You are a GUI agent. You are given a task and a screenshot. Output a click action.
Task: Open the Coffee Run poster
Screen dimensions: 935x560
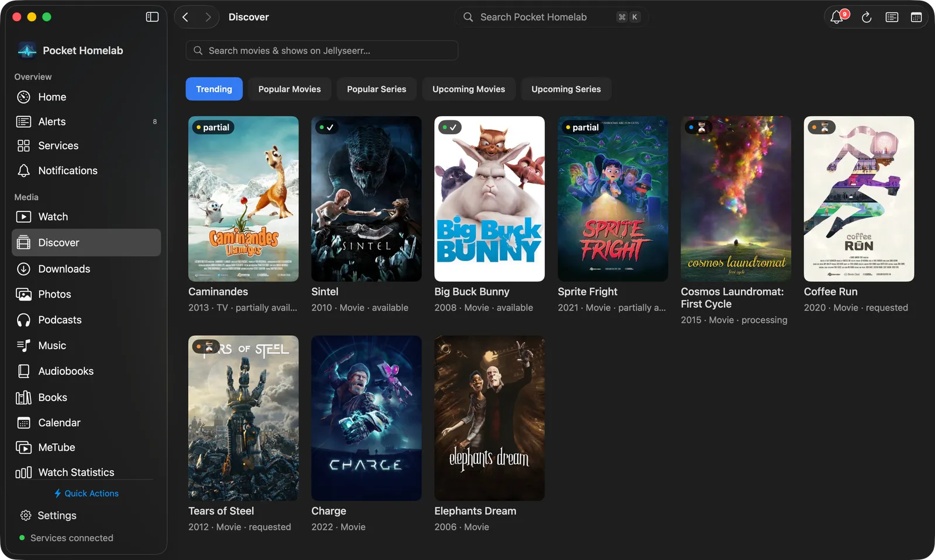click(859, 199)
